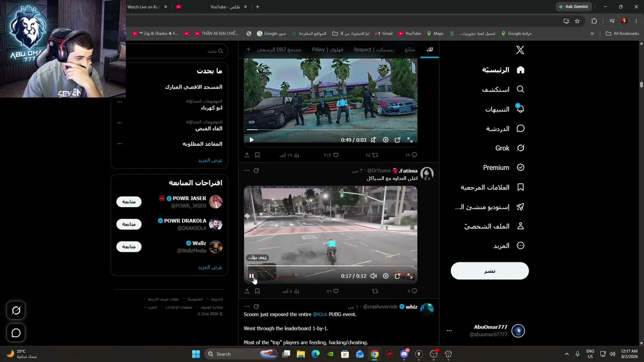644x362 pixels.
Task: Switch to the For You (لك) tab
Action: [x=429, y=50]
